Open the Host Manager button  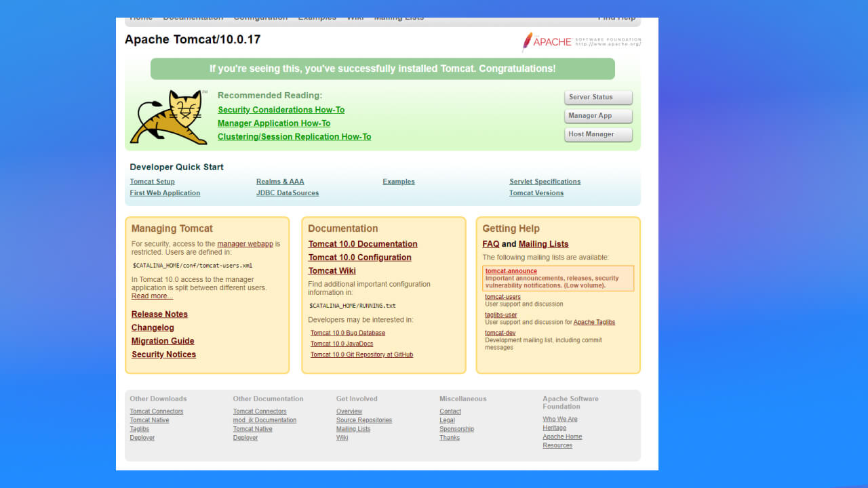[x=598, y=134]
